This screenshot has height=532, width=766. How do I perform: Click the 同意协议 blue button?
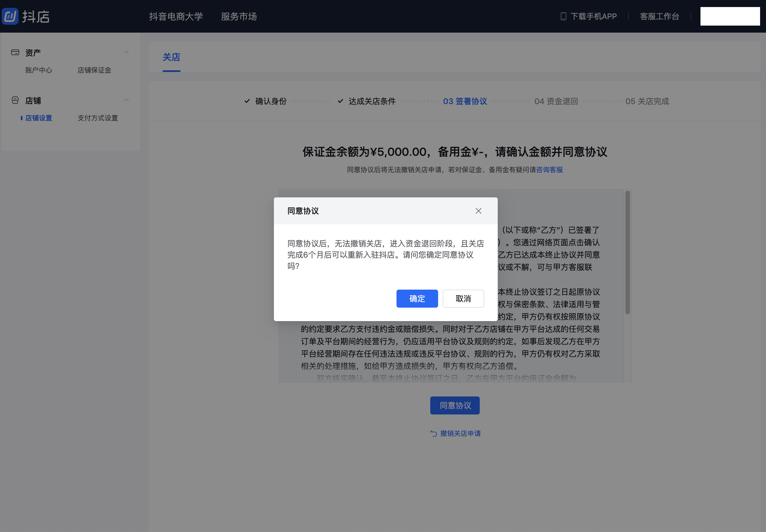pyautogui.click(x=454, y=405)
